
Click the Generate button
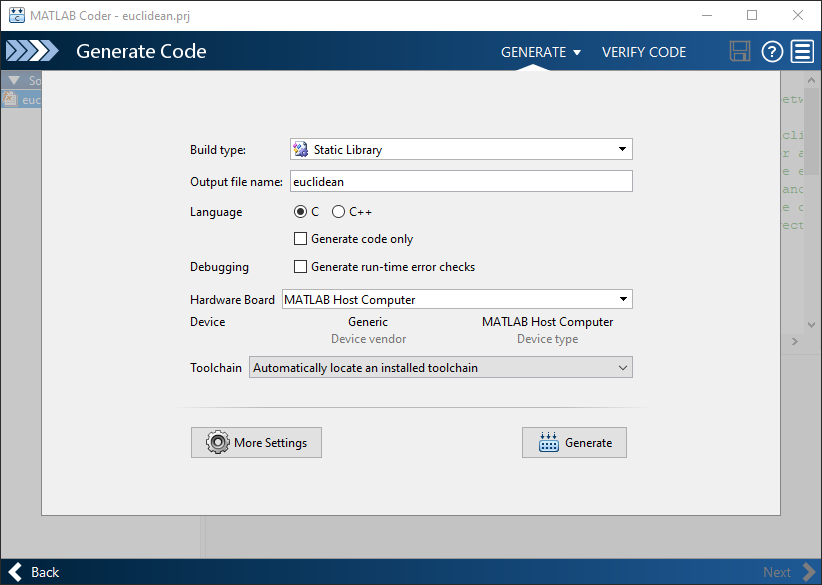pos(574,442)
